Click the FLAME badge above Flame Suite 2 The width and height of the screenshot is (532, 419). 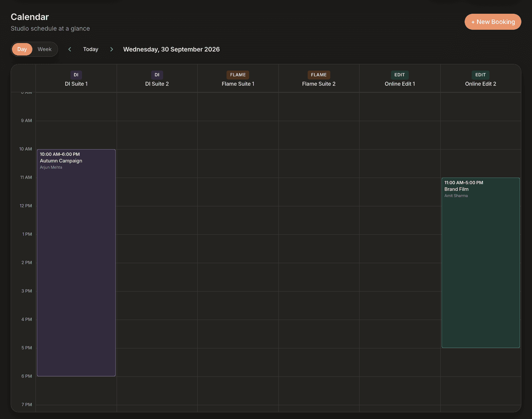(319, 75)
